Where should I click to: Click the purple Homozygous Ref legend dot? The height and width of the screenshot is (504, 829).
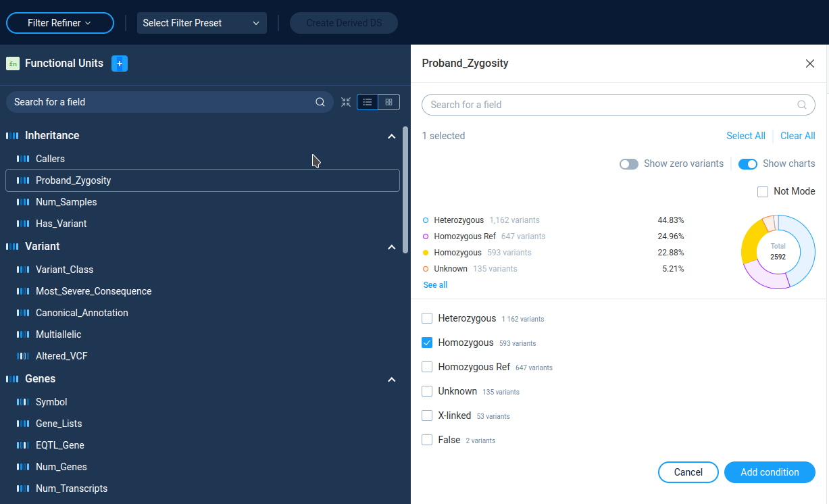coord(426,236)
